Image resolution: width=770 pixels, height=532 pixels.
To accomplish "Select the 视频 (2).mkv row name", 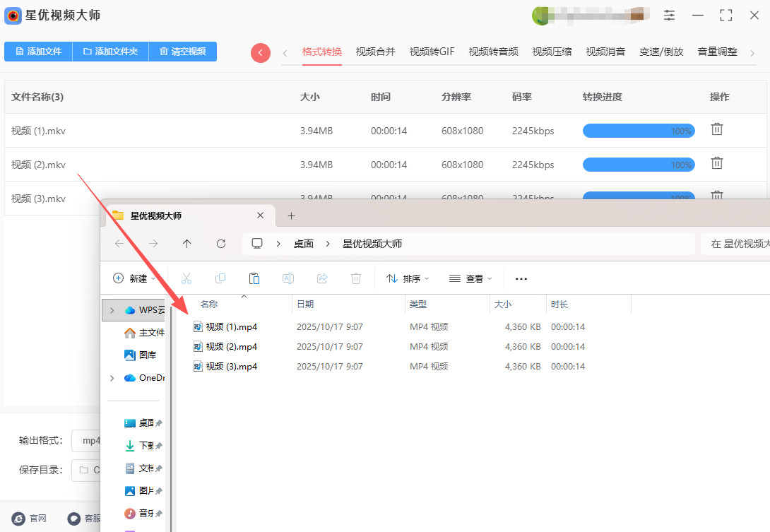I will [38, 165].
